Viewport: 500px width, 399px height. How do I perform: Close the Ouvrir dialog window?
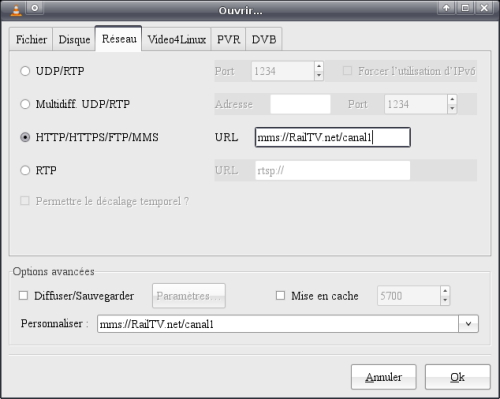[484, 8]
